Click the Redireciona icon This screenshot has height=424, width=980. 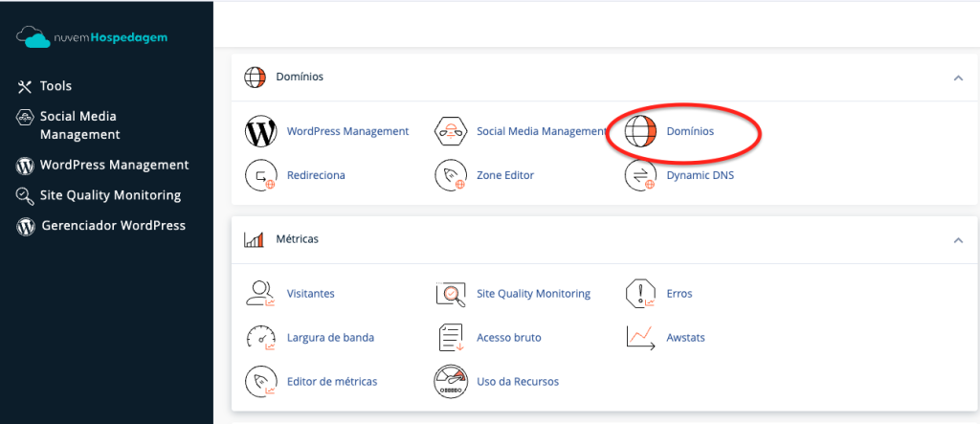pos(260,175)
